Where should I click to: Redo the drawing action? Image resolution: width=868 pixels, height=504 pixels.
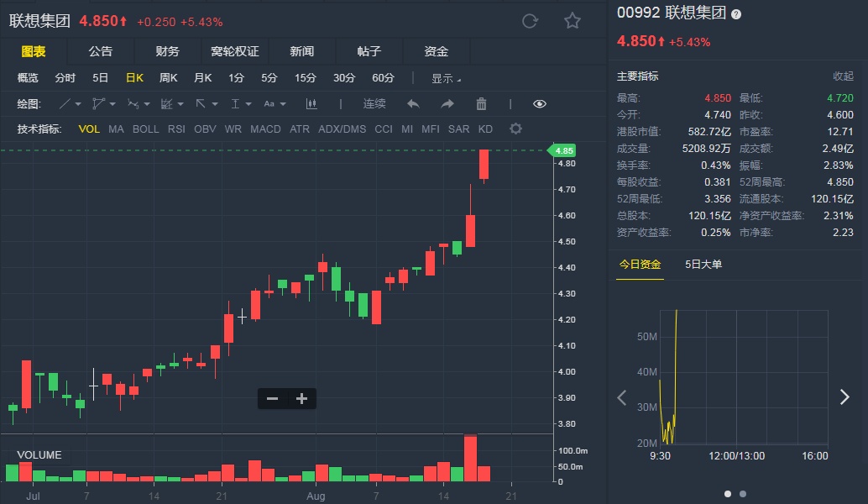click(447, 104)
